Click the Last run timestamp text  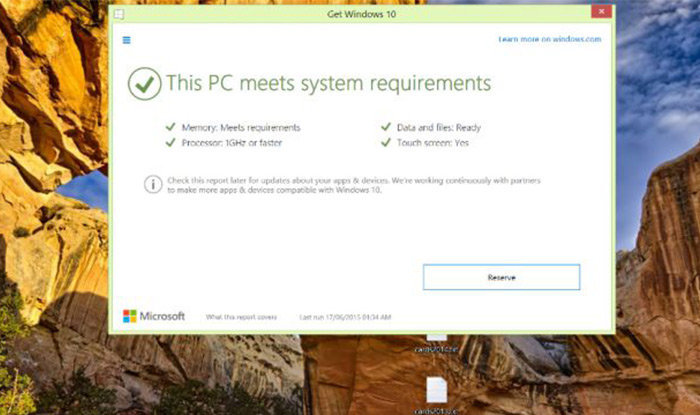pos(345,317)
